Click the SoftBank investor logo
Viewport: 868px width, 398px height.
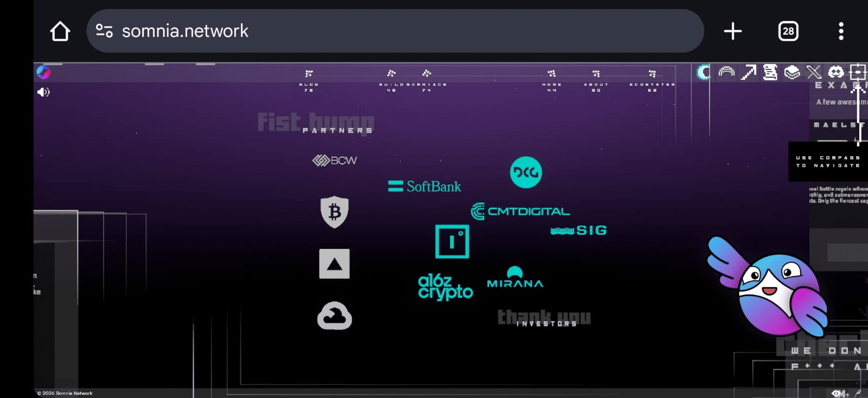(x=425, y=187)
